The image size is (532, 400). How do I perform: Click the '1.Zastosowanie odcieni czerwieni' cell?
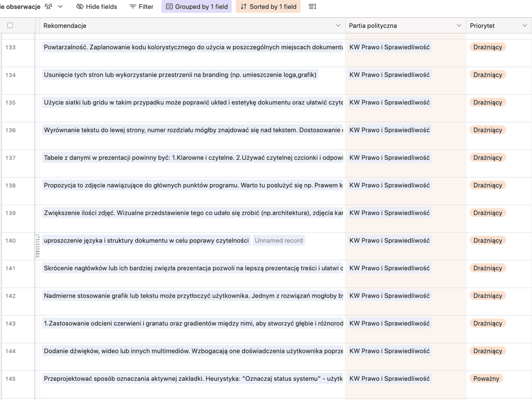pyautogui.click(x=193, y=323)
